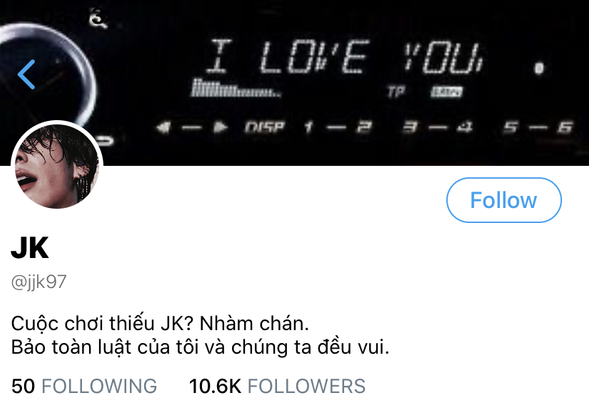
Task: Click the left arrow icon beside DISP
Action: click(164, 128)
